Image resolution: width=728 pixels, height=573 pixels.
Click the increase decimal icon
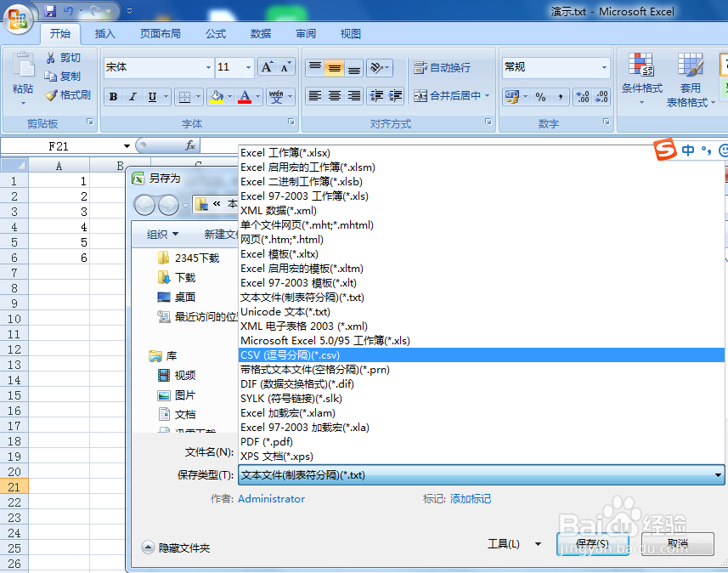click(x=582, y=97)
